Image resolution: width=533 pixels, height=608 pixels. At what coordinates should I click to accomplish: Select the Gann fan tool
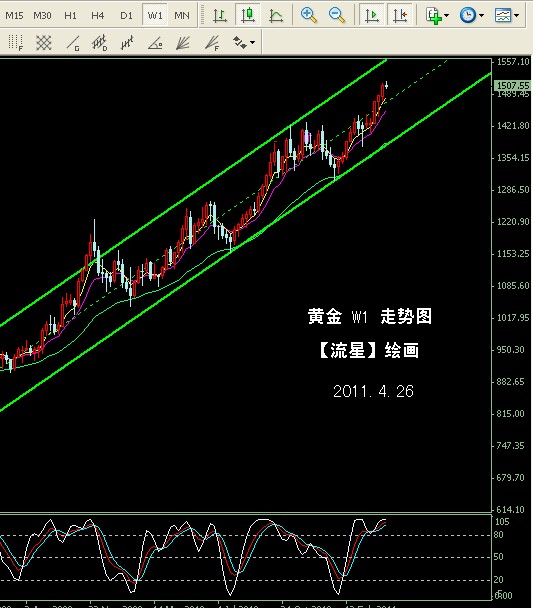coord(183,43)
